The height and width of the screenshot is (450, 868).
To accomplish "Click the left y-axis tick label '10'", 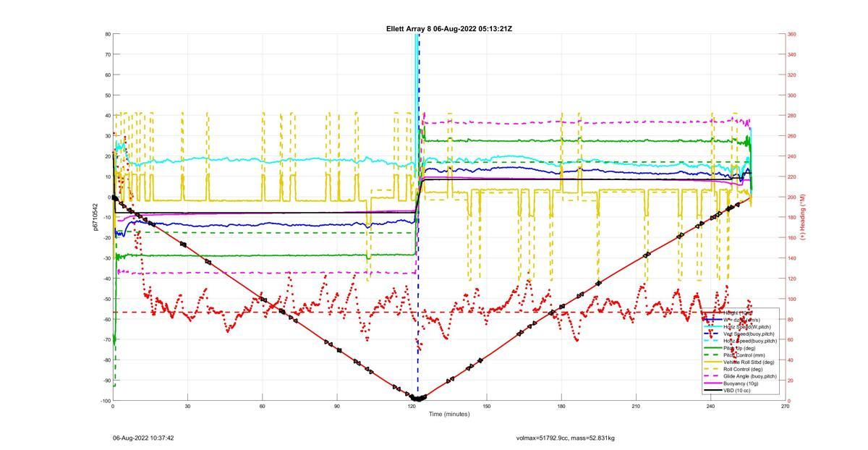I will coord(107,177).
